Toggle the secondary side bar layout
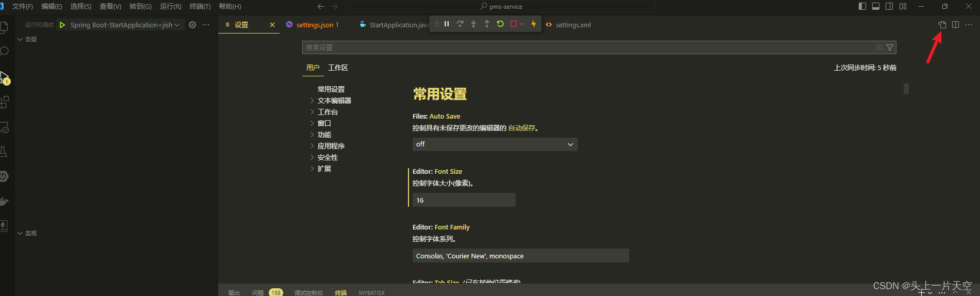Image resolution: width=980 pixels, height=296 pixels. [x=889, y=6]
